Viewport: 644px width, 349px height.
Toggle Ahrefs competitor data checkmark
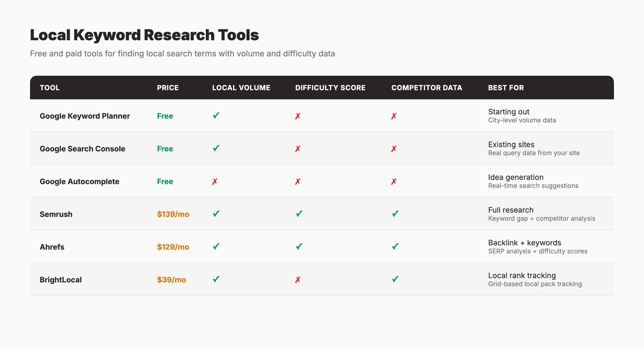point(394,246)
